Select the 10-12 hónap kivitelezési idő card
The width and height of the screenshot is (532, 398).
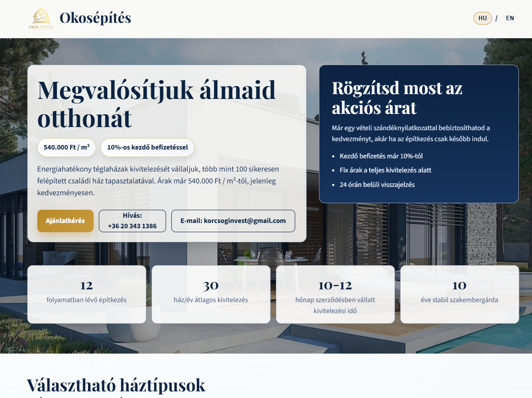tap(335, 294)
